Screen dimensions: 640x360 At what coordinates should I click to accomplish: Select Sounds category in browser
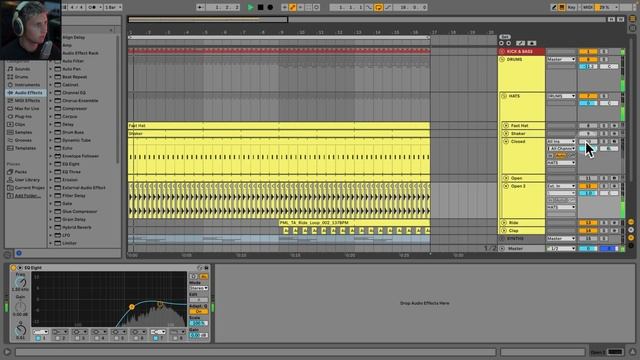22,69
